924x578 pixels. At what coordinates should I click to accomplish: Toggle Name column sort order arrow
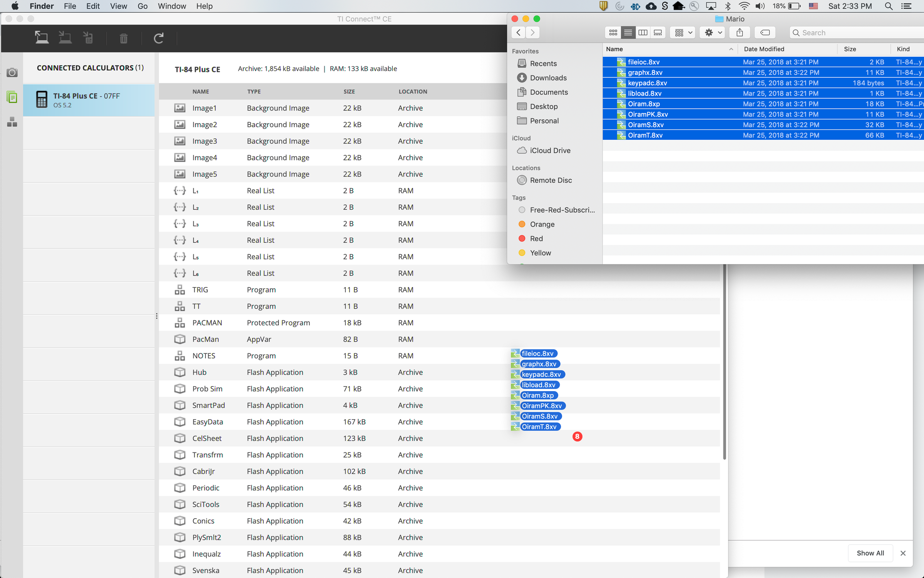(x=731, y=49)
